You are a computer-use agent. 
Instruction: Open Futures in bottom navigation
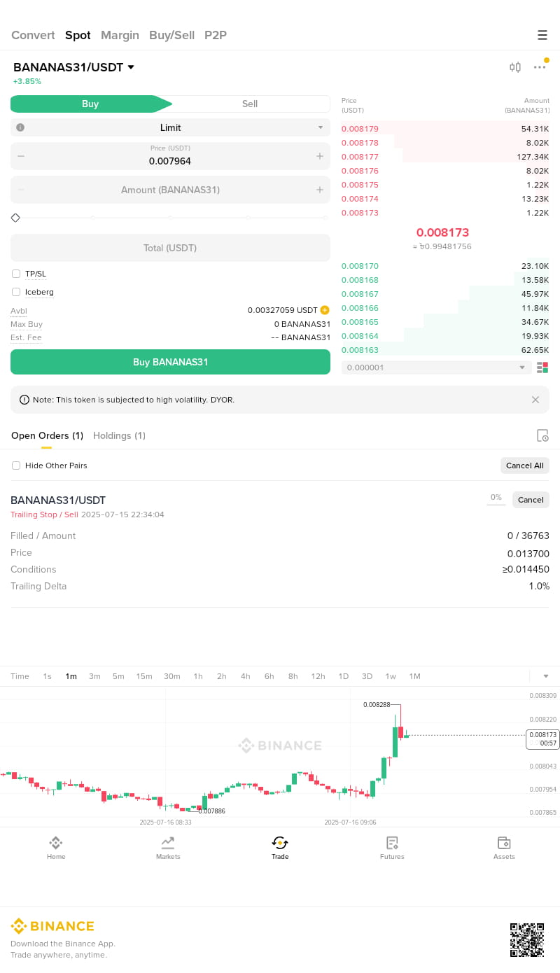click(392, 847)
